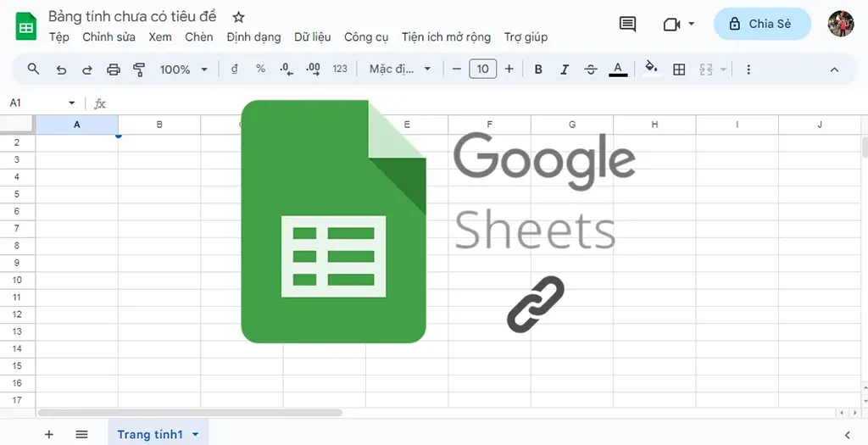
Task: Open the Trang tính1 tab arrow menu
Action: [196, 435]
